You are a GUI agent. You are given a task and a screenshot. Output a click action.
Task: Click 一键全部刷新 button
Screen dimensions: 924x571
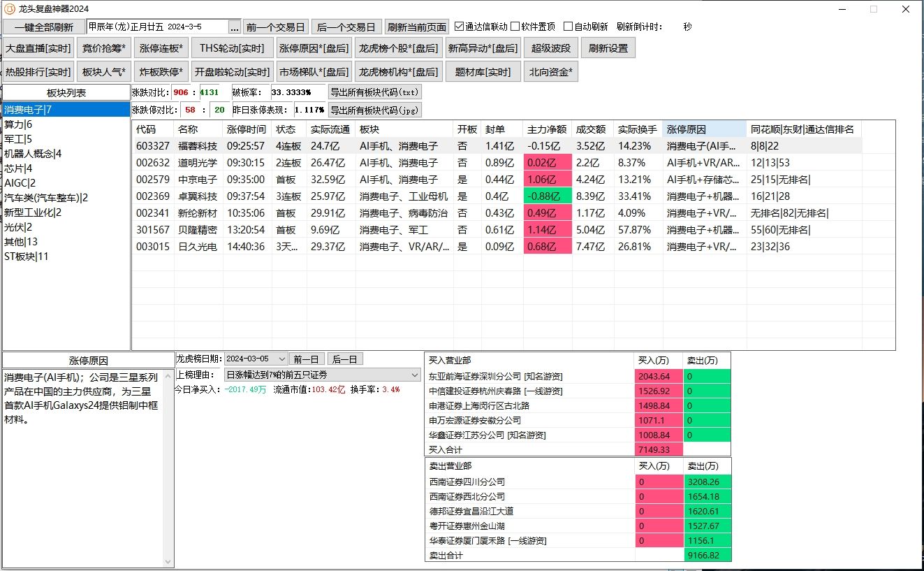coord(43,27)
